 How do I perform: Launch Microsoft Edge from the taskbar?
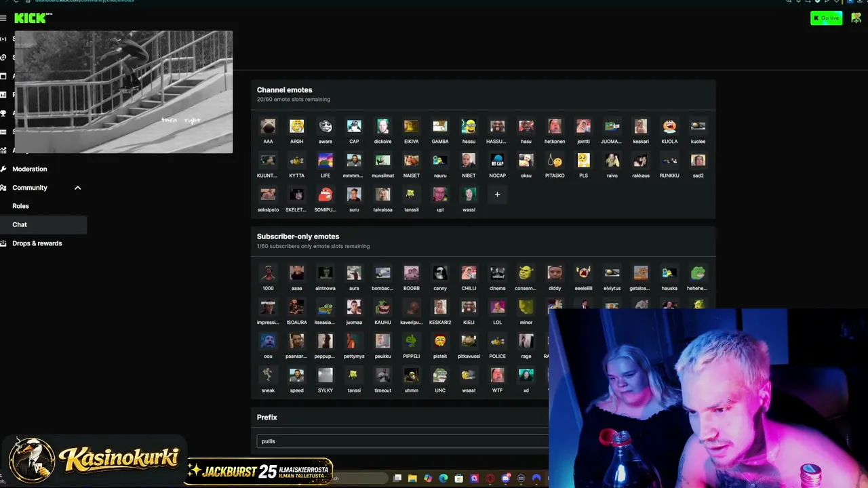(x=443, y=479)
